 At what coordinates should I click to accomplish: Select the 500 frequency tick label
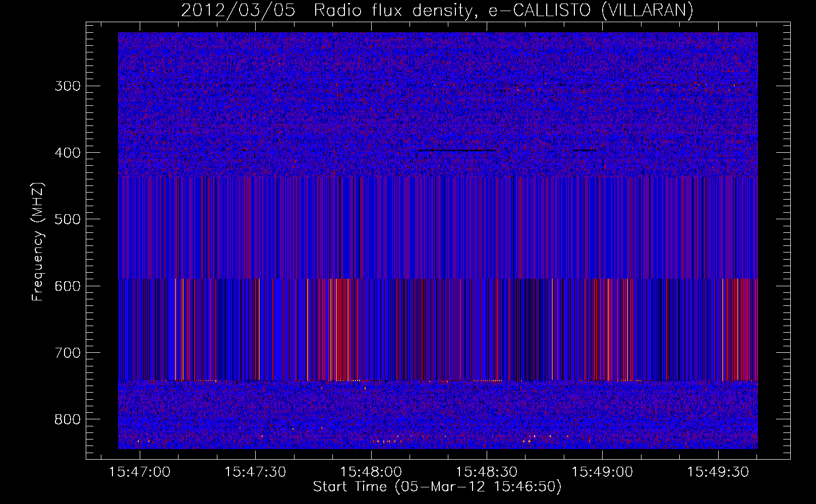click(x=68, y=219)
